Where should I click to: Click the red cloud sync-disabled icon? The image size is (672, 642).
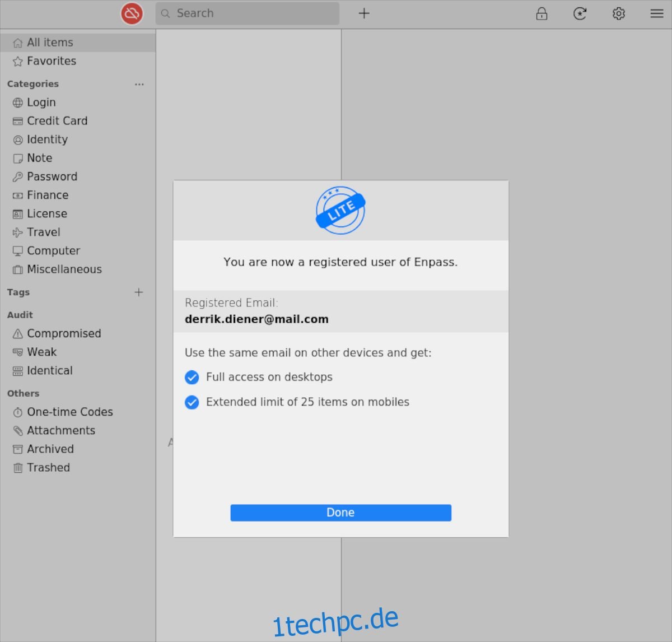point(132,13)
